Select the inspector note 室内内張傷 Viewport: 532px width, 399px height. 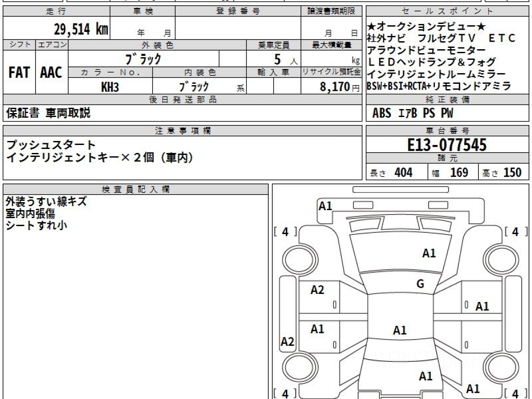click(30, 213)
